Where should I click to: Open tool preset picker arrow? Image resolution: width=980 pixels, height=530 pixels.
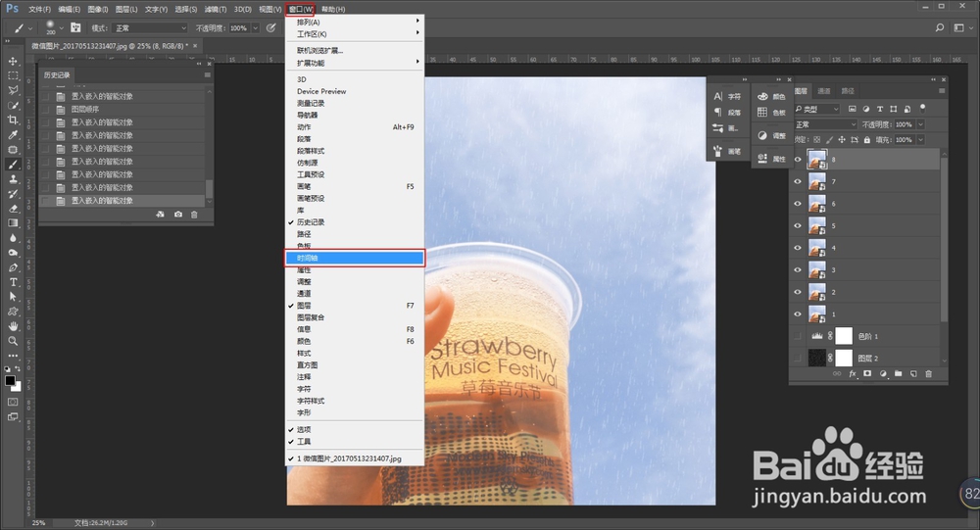click(x=30, y=28)
